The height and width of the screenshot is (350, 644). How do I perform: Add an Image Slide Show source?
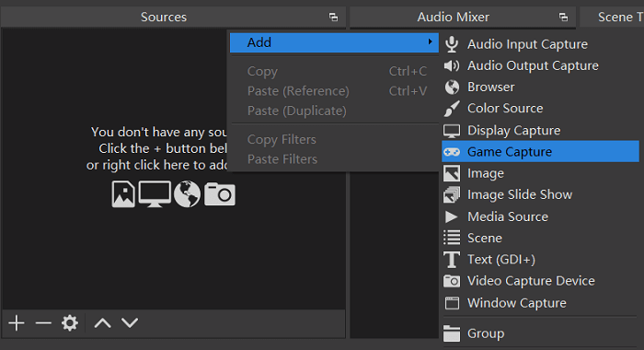pos(540,194)
